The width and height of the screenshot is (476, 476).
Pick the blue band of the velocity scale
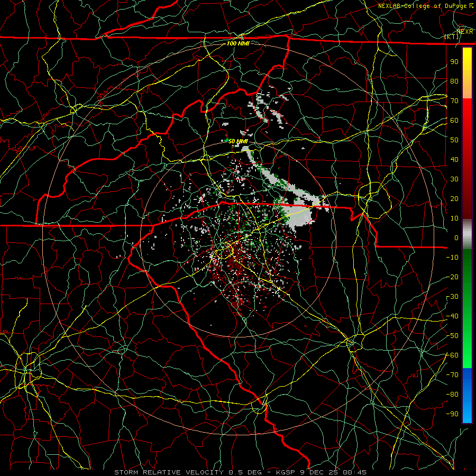coord(467,396)
